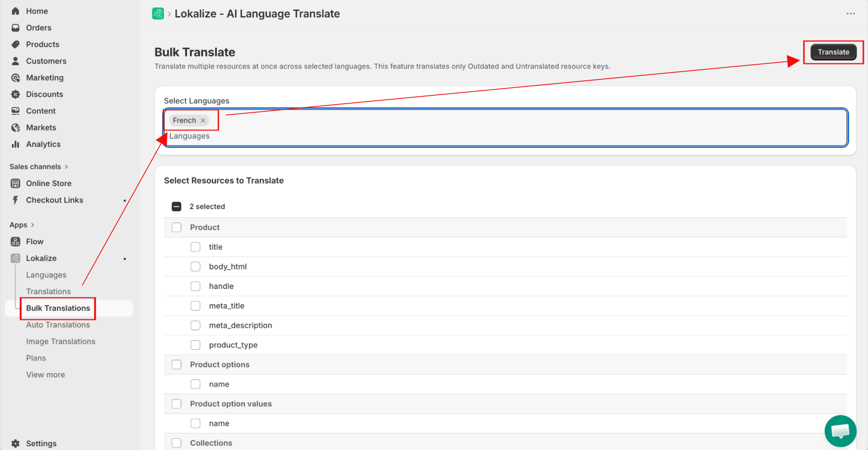The height and width of the screenshot is (450, 868).
Task: Click the Content menu label
Action: coord(41,111)
